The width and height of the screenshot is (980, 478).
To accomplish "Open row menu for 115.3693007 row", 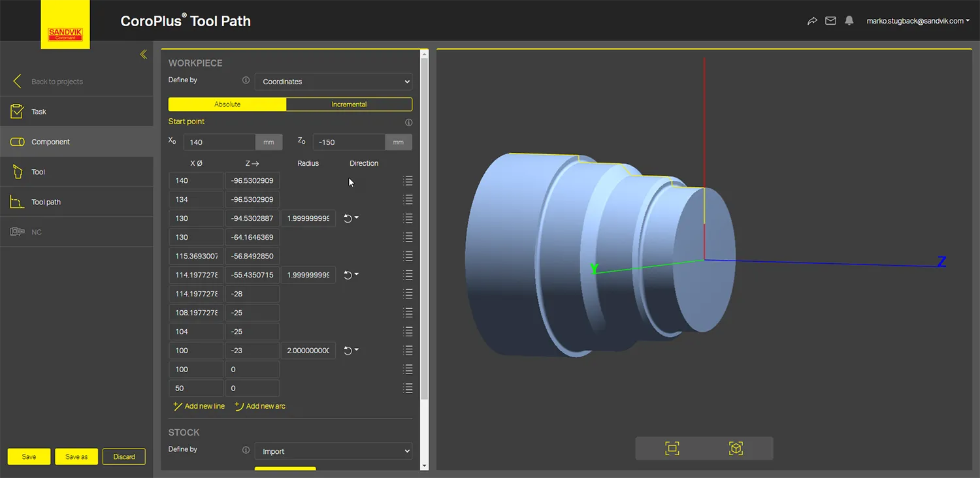I will click(408, 256).
